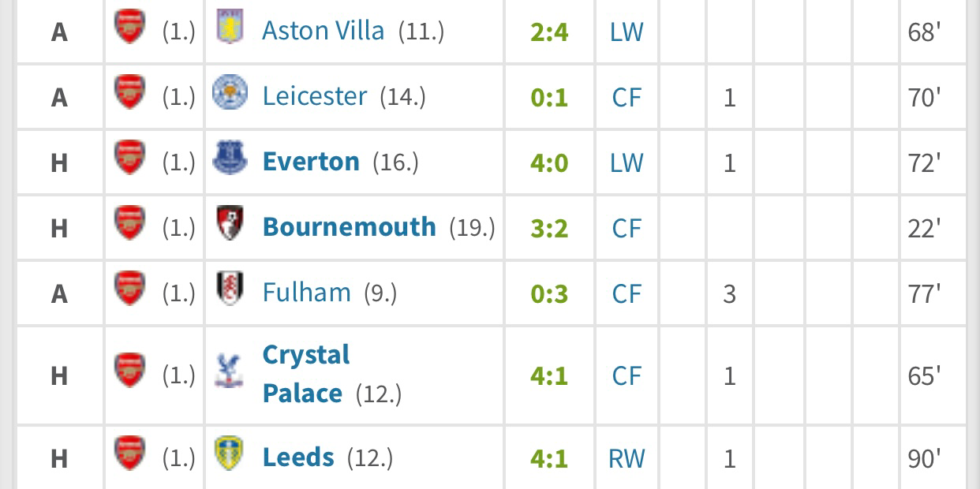This screenshot has width=980, height=489.
Task: Open the Leeds team link
Action: (x=298, y=457)
